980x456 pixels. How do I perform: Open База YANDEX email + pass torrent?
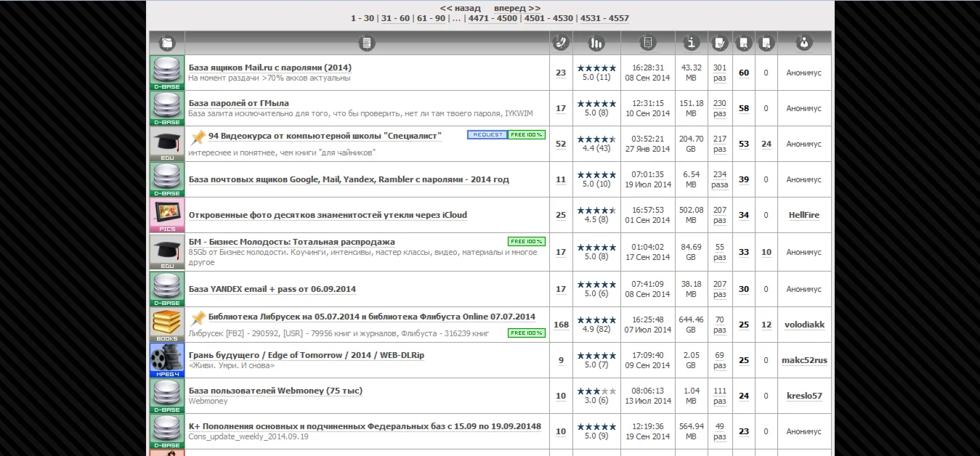272,289
